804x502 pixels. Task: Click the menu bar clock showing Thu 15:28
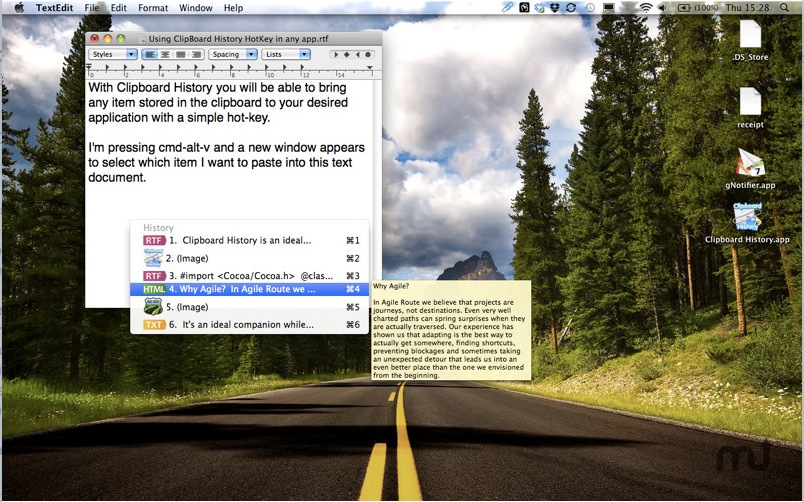pyautogui.click(x=747, y=8)
